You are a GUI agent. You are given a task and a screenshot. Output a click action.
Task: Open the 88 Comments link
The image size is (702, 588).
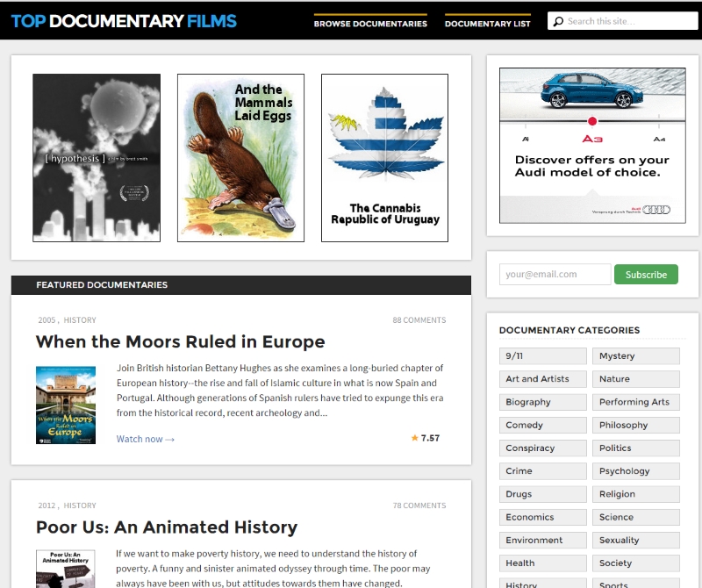tap(419, 320)
